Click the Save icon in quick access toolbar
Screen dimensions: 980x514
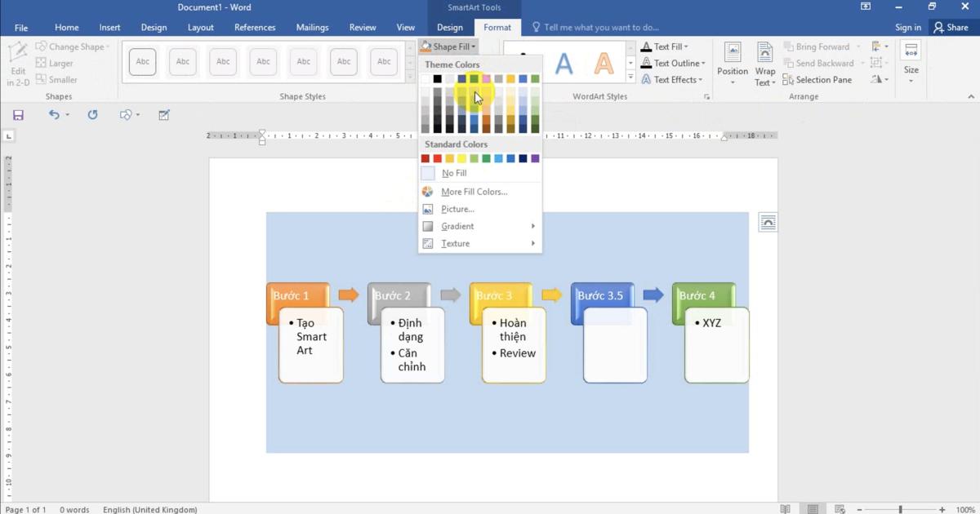[18, 115]
